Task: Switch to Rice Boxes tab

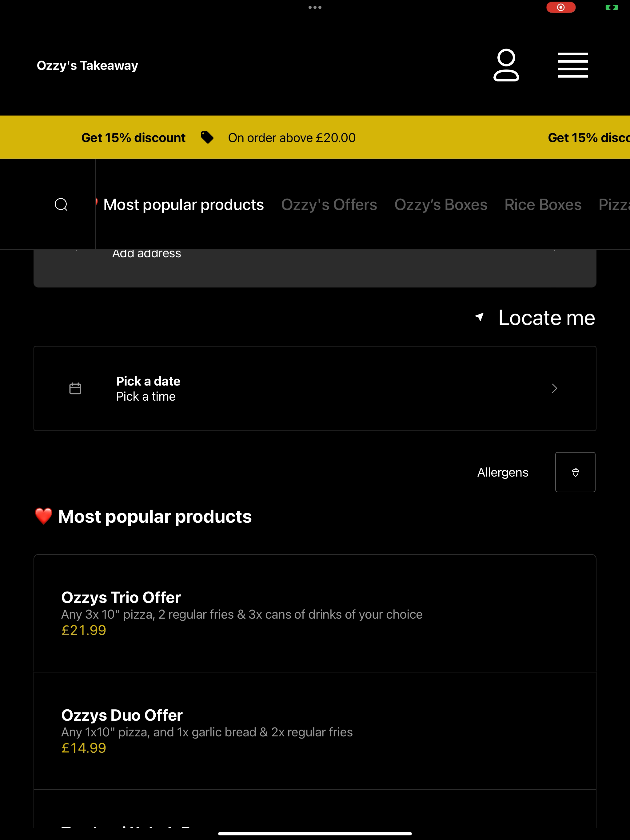Action: 543,205
